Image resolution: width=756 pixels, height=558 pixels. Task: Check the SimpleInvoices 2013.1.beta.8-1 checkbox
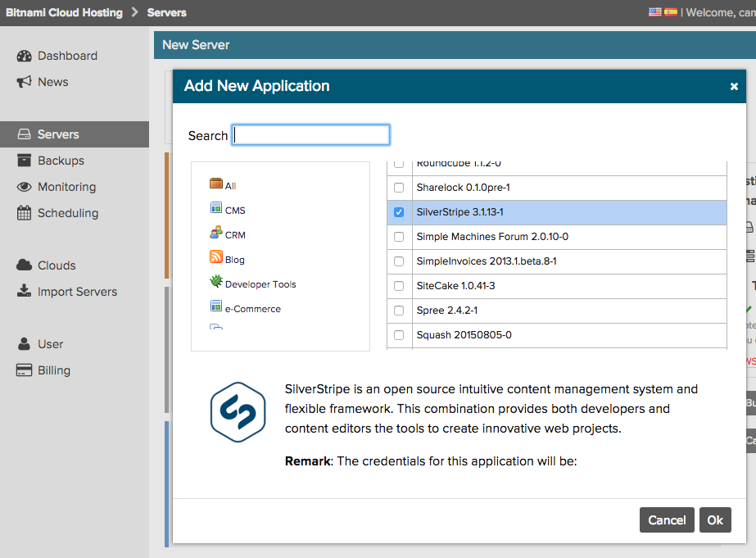pos(399,261)
